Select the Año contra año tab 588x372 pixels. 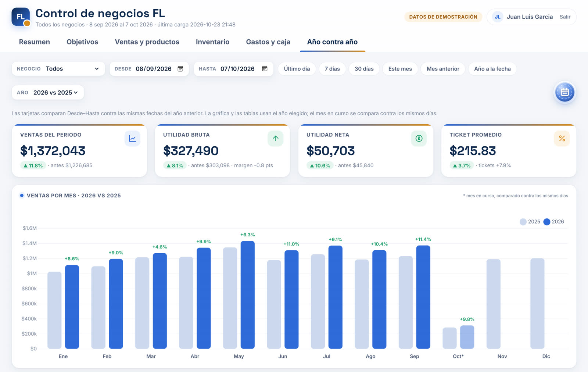[x=333, y=42]
